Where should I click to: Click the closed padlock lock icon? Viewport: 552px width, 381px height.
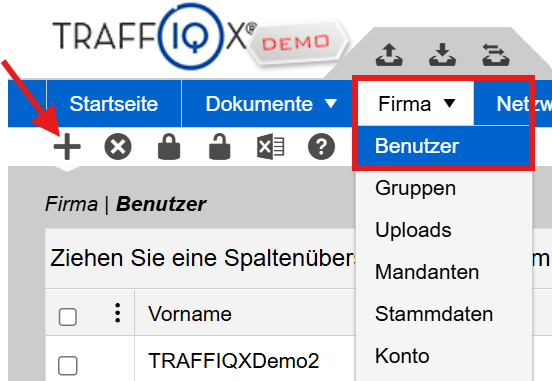point(169,146)
